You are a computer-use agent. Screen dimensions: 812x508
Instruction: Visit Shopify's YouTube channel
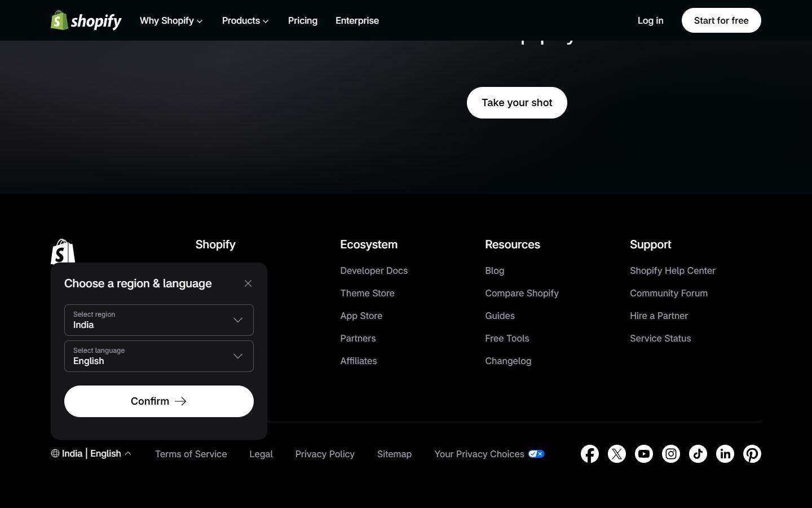tap(644, 454)
